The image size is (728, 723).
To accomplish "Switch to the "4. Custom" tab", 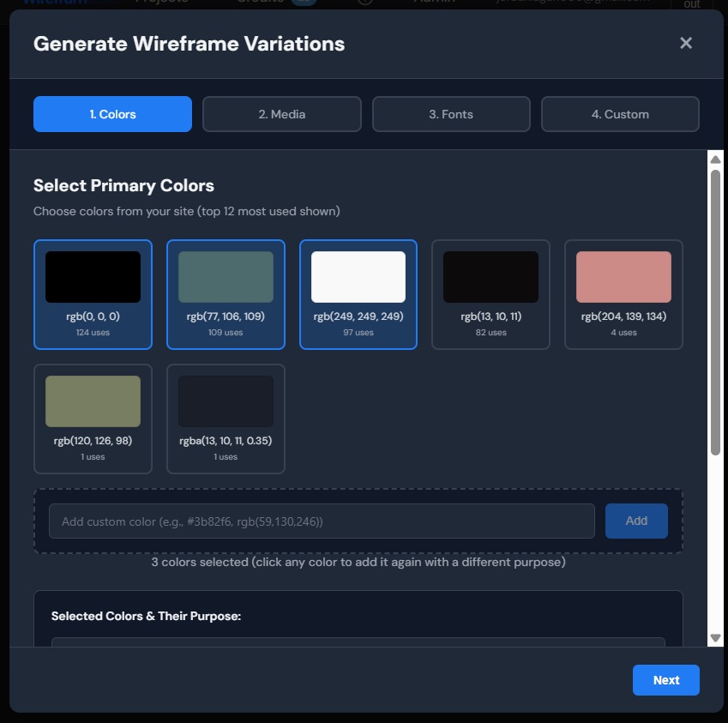I will tap(620, 113).
